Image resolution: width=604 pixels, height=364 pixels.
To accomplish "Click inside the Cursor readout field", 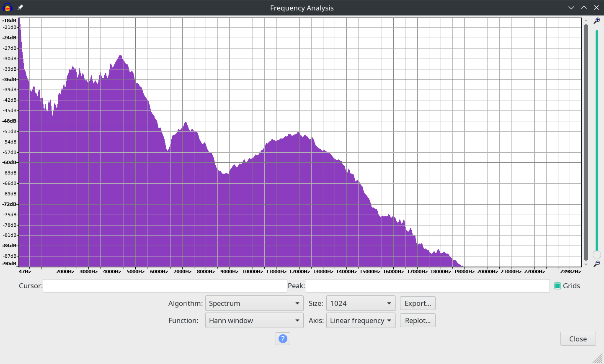I will click(x=165, y=286).
